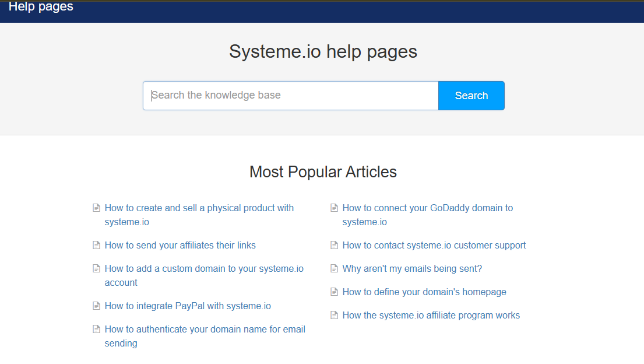Viewport: 644px width, 364px height.
Task: Click the document icon next to the affiliate program article
Action: [x=334, y=315]
